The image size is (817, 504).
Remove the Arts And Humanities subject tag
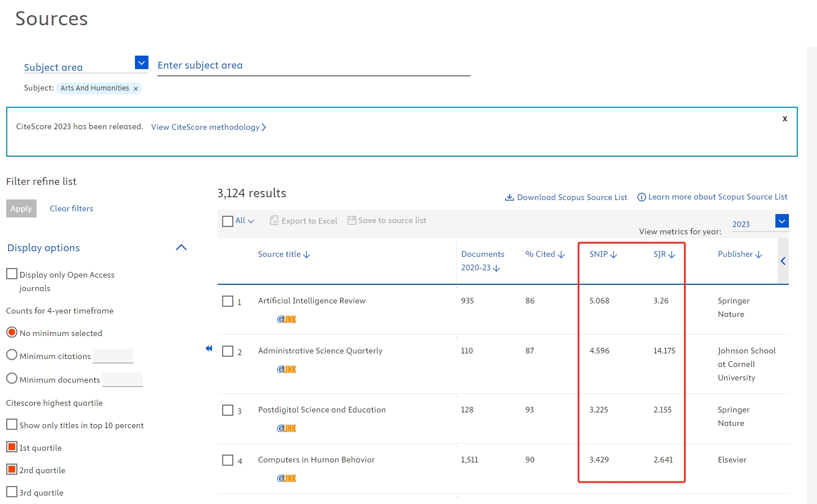coord(136,89)
